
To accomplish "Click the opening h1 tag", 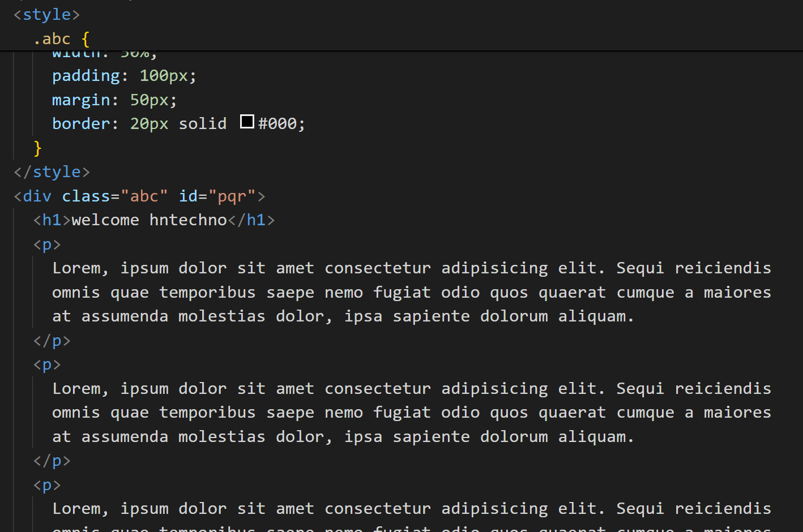I will point(52,220).
